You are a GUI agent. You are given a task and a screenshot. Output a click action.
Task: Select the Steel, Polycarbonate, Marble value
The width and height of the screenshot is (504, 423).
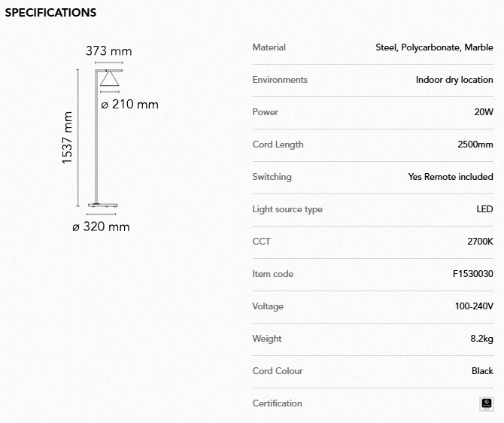[x=434, y=47]
